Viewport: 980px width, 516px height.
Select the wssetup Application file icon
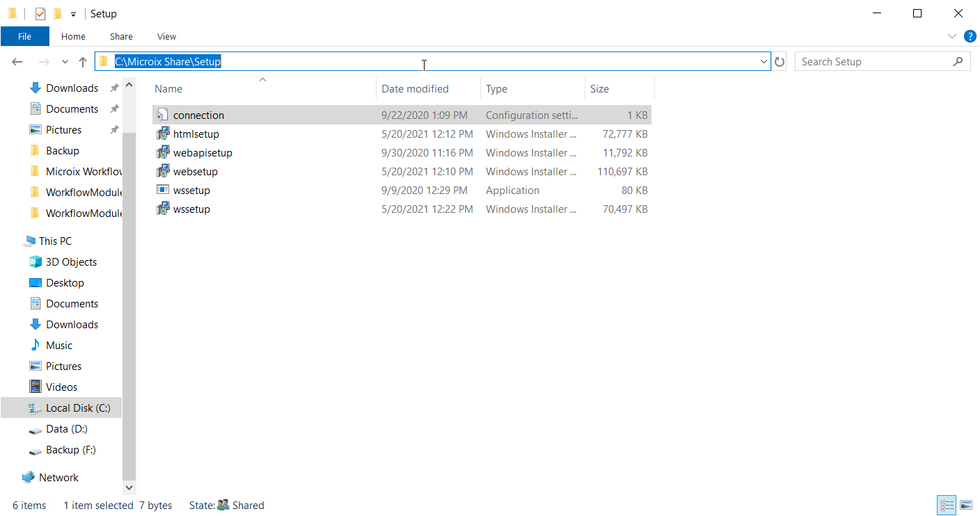pyautogui.click(x=163, y=191)
